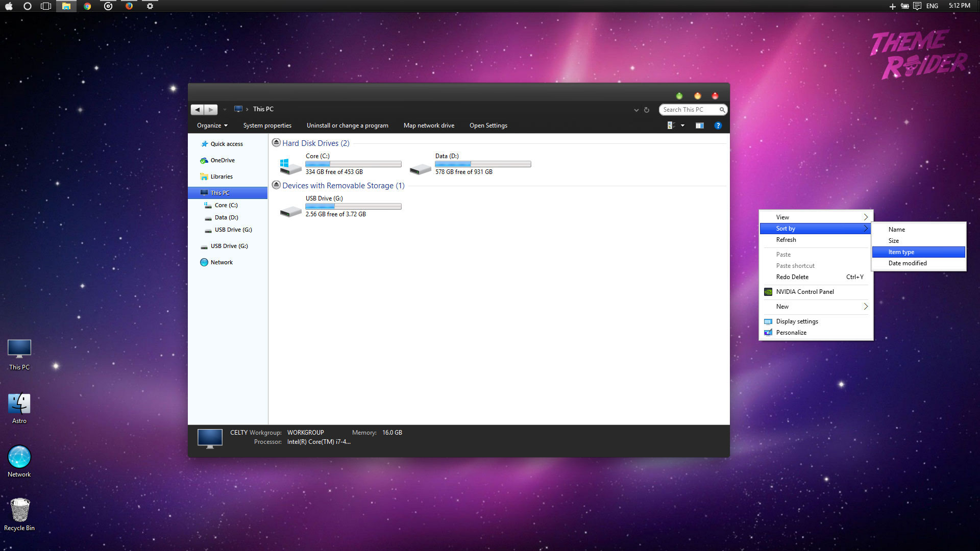
Task: Click the Map network drive button
Action: point(428,125)
